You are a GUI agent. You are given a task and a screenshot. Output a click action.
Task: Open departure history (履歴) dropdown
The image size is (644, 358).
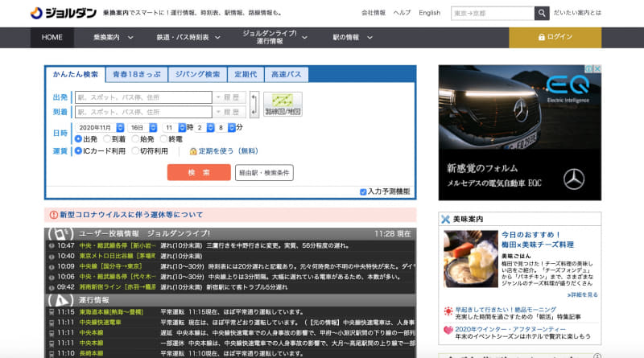pos(229,97)
